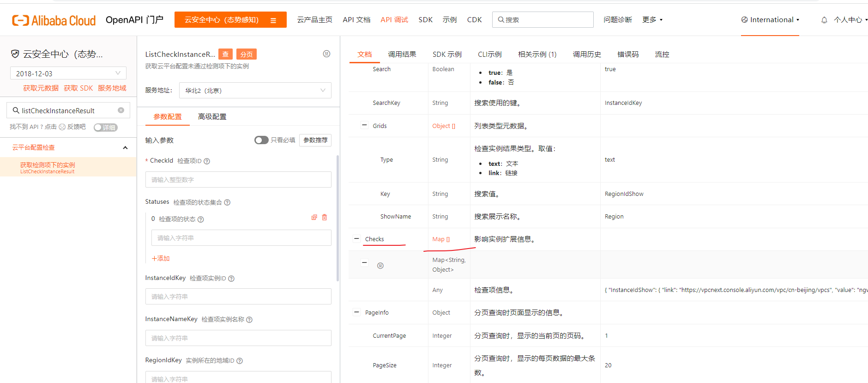Collapse the Map<String,Object> child row
Image resolution: width=868 pixels, height=383 pixels.
pyautogui.click(x=364, y=262)
